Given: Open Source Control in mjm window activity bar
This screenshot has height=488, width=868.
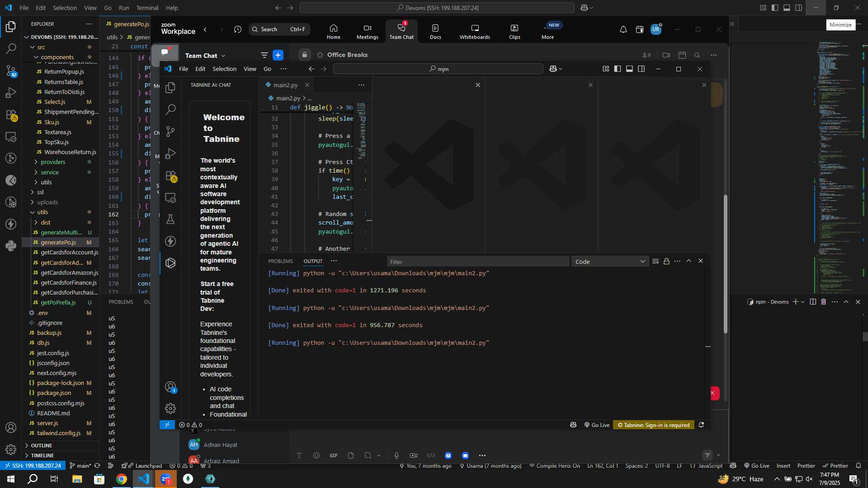Looking at the screenshot, I should point(170,131).
